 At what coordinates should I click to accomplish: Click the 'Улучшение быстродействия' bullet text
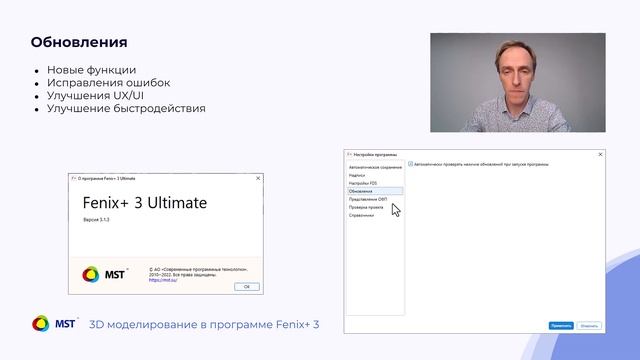pyautogui.click(x=126, y=109)
